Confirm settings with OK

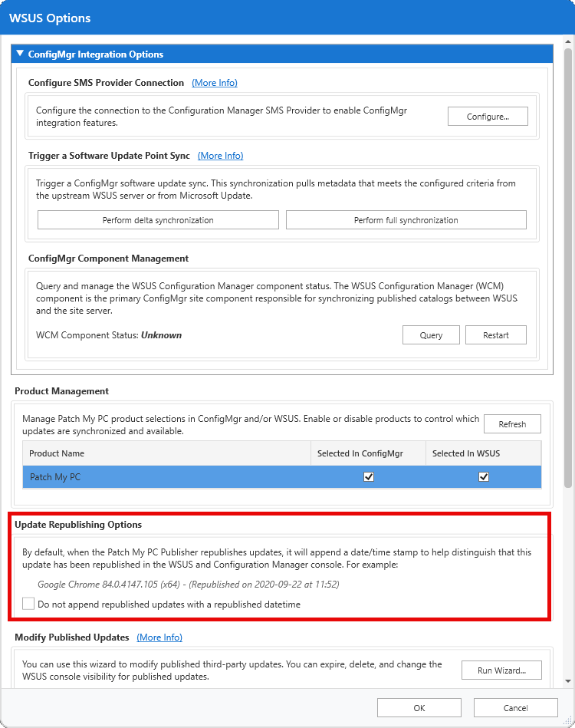419,707
